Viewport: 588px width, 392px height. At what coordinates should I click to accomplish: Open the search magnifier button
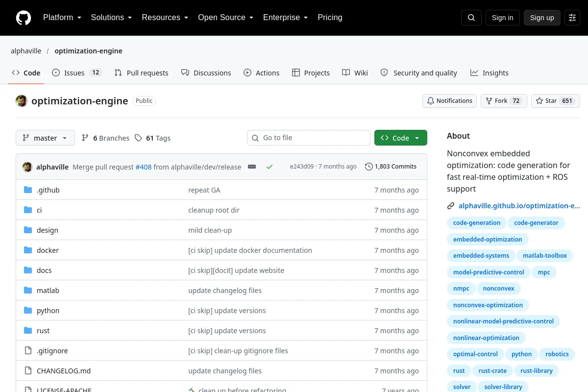pyautogui.click(x=471, y=18)
